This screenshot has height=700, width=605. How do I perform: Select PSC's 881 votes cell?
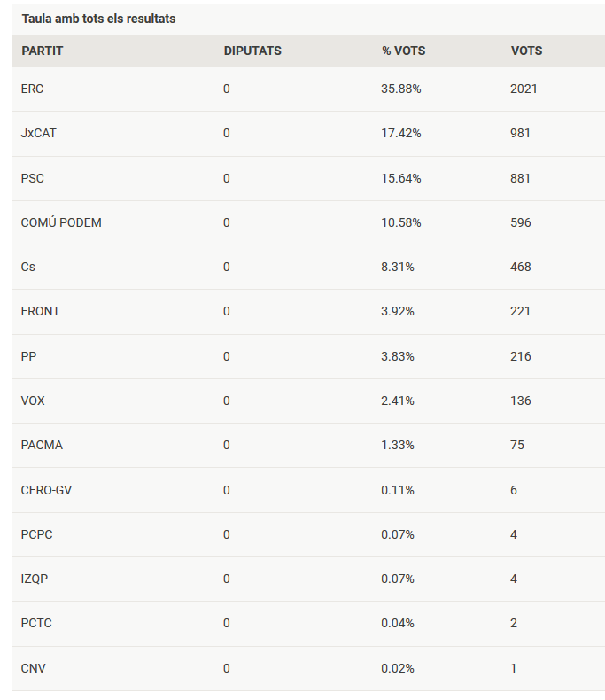point(520,178)
